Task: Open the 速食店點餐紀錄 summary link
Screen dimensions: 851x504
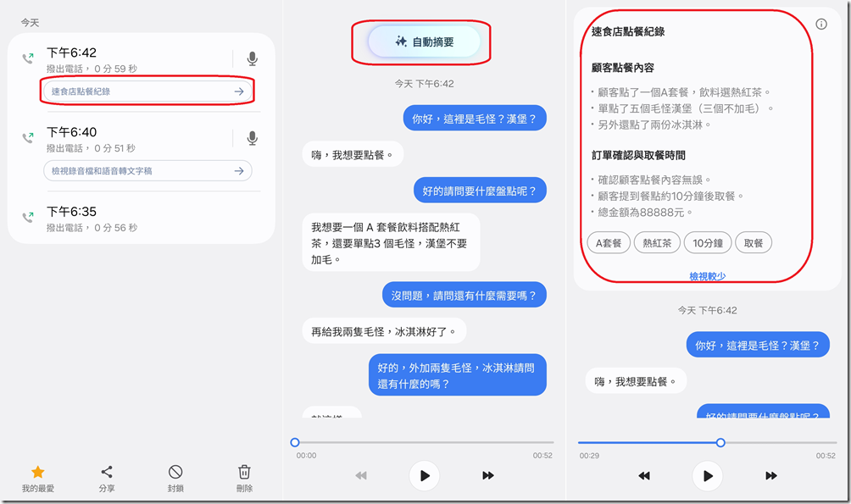Action: [x=147, y=91]
